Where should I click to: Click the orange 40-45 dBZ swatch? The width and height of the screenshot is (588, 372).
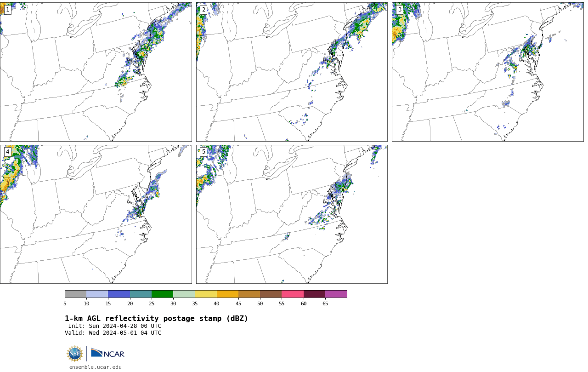click(227, 294)
